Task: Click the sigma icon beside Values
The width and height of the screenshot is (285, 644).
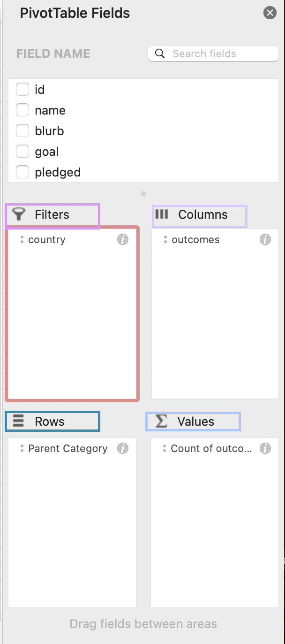Action: point(162,421)
